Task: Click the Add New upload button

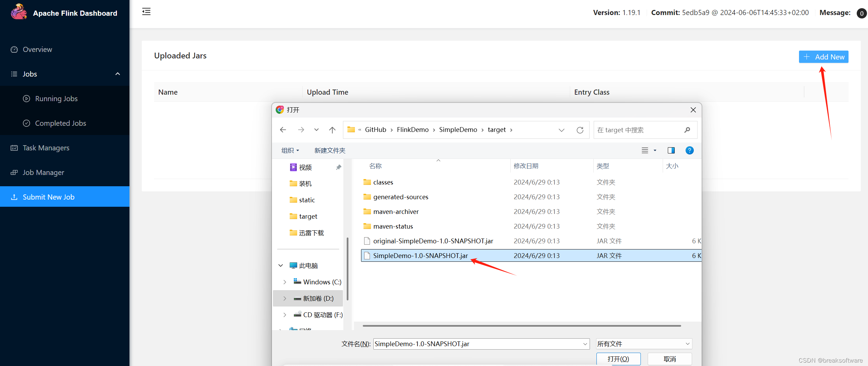Action: pos(823,57)
